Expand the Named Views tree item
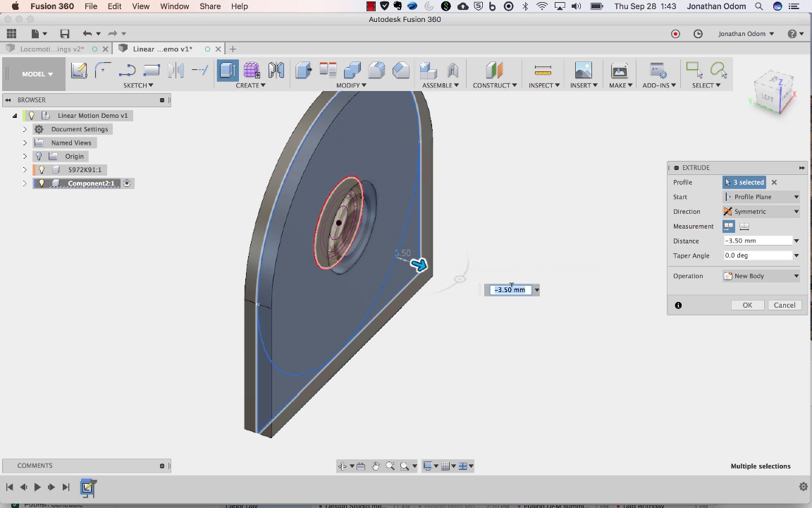This screenshot has width=812, height=508. click(25, 143)
